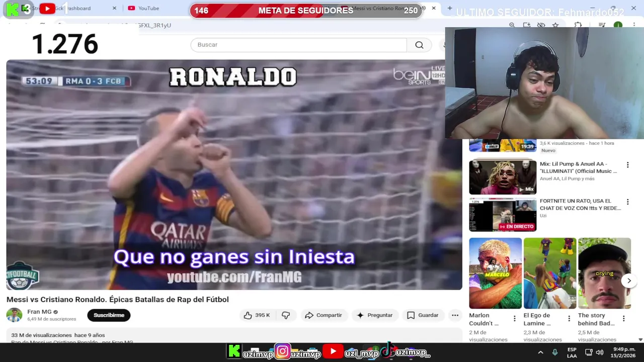This screenshot has width=644, height=362.
Task: Save video with the Guardar button
Action: point(423,315)
